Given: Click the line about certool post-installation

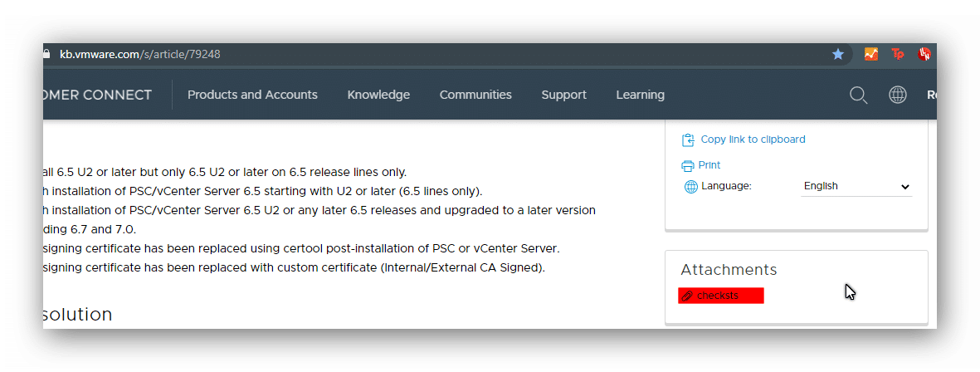Looking at the screenshot, I should click(301, 249).
